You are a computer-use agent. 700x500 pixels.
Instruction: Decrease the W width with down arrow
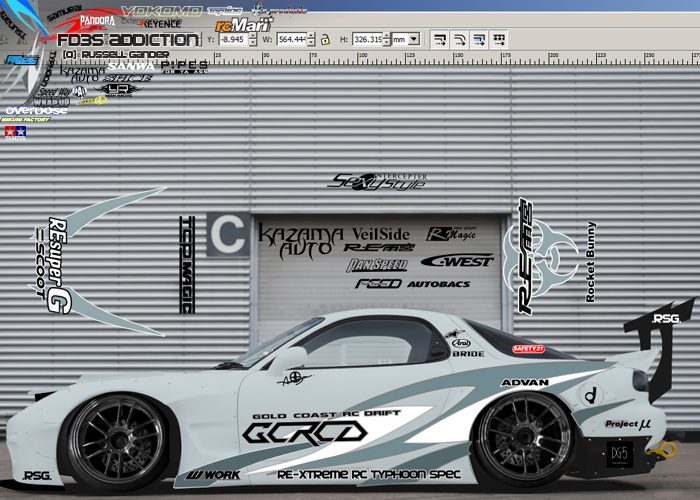[311, 42]
